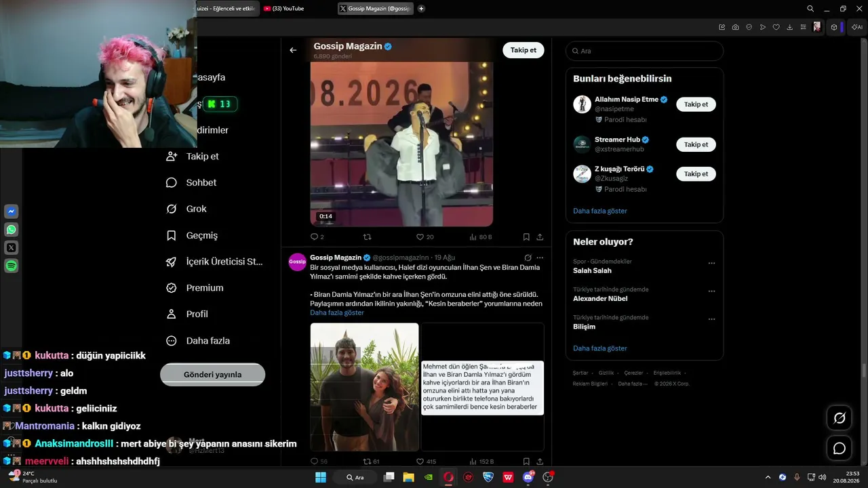Open the text screenshot image in the post
868x488 pixels.
click(483, 387)
